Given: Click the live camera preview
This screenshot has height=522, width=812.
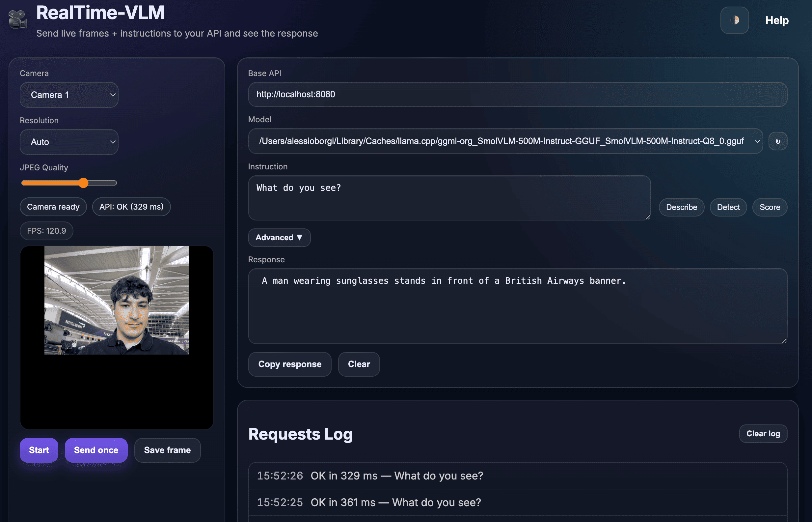Looking at the screenshot, I should click(x=117, y=337).
